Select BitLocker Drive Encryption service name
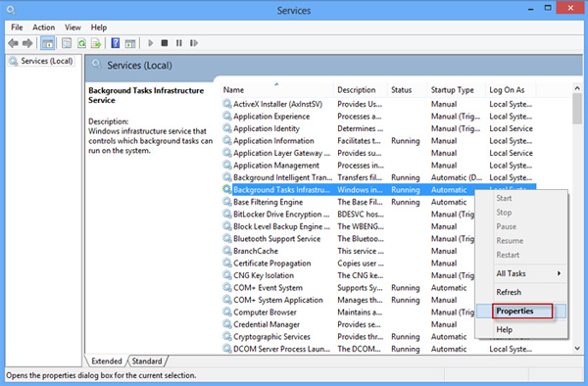This screenshot has width=588, height=386. coord(281,214)
